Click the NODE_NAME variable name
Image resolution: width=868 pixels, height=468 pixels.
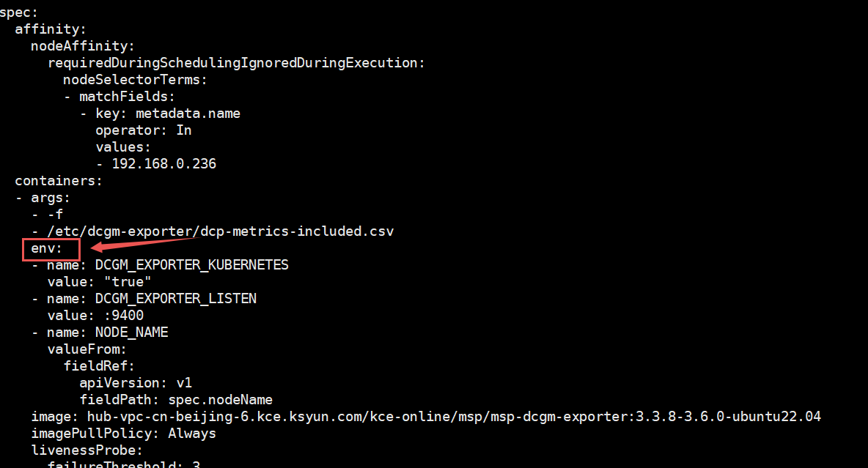click(x=131, y=332)
